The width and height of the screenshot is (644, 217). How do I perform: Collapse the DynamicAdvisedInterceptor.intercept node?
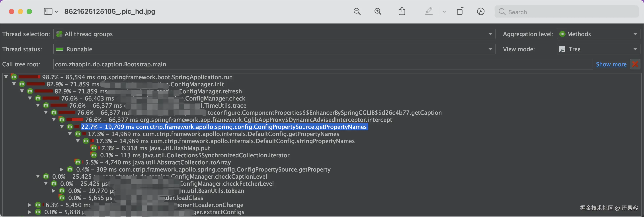pos(54,120)
